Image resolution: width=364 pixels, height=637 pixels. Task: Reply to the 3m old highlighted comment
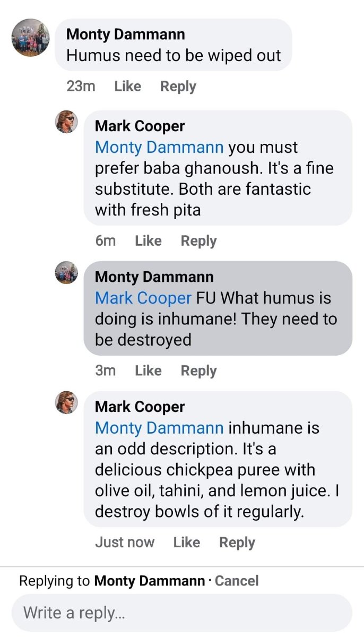[198, 371]
